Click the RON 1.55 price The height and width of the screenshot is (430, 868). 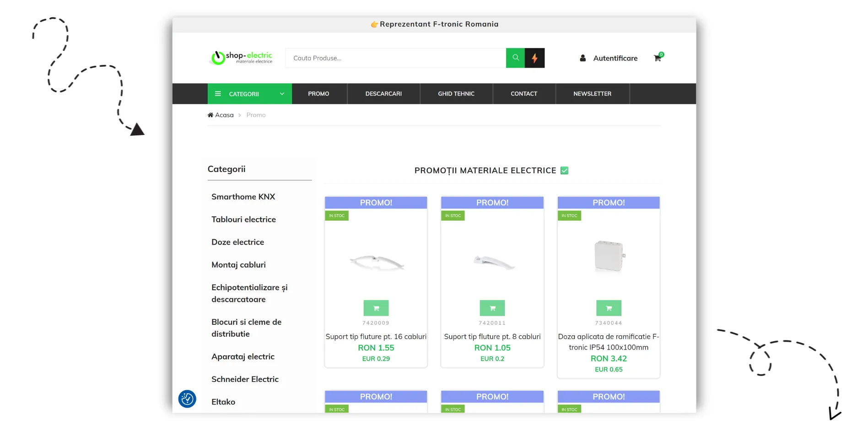point(376,348)
